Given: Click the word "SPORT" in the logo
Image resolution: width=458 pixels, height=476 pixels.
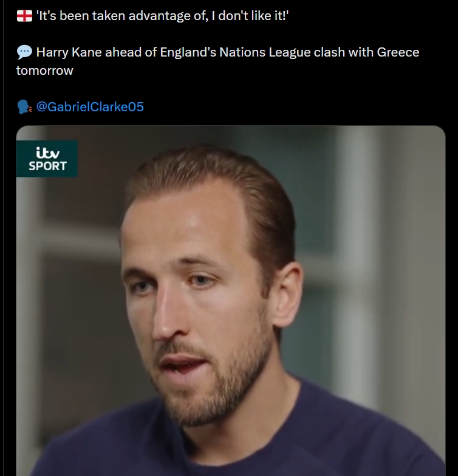Looking at the screenshot, I should point(47,166).
